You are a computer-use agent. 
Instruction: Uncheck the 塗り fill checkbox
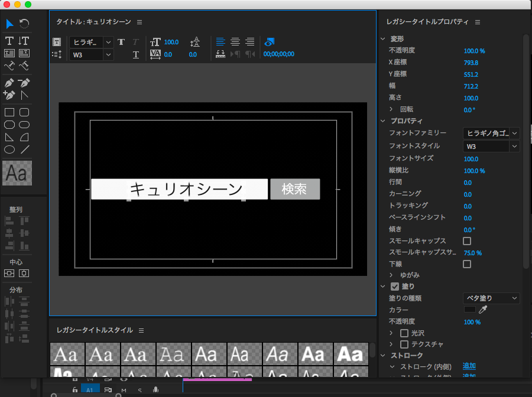click(x=395, y=287)
